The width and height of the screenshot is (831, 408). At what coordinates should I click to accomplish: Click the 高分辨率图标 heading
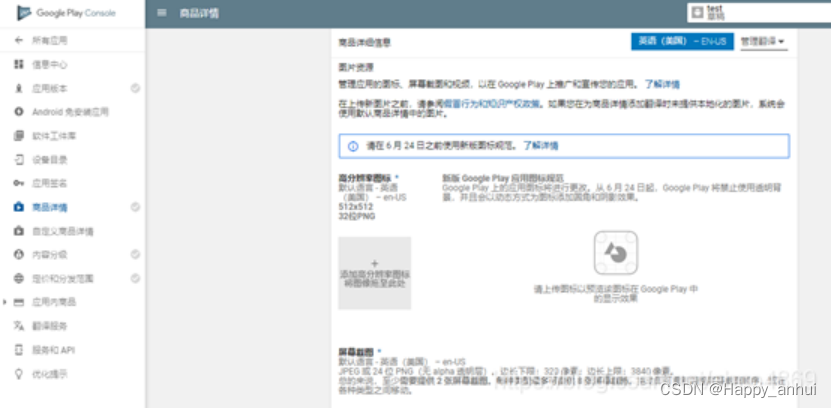(x=366, y=178)
